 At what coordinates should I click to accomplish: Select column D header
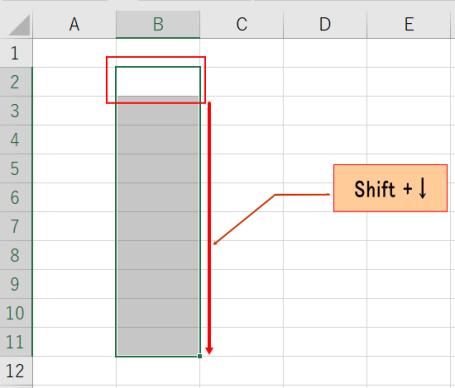tap(325, 24)
